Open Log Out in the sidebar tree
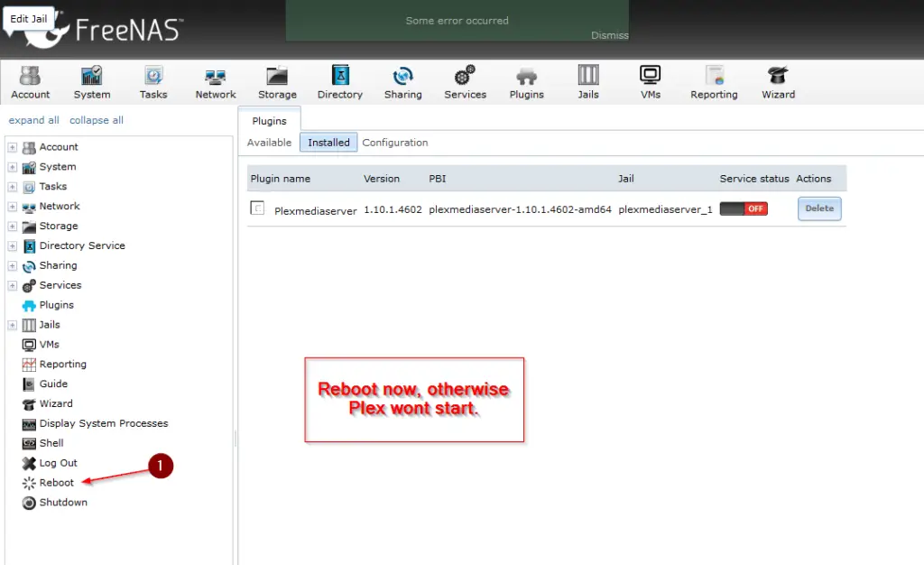924x565 pixels. click(x=59, y=463)
